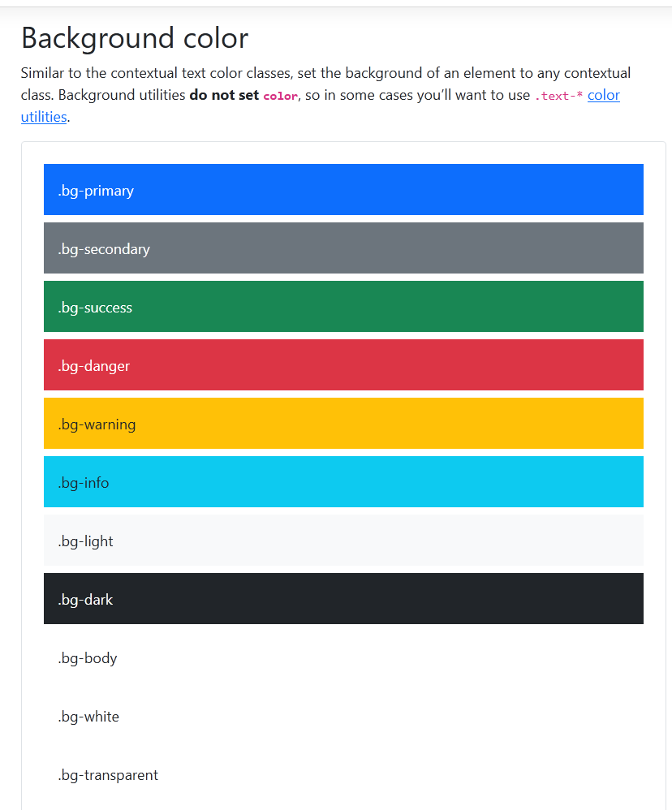Open the "color" link after .text-*

[603, 95]
